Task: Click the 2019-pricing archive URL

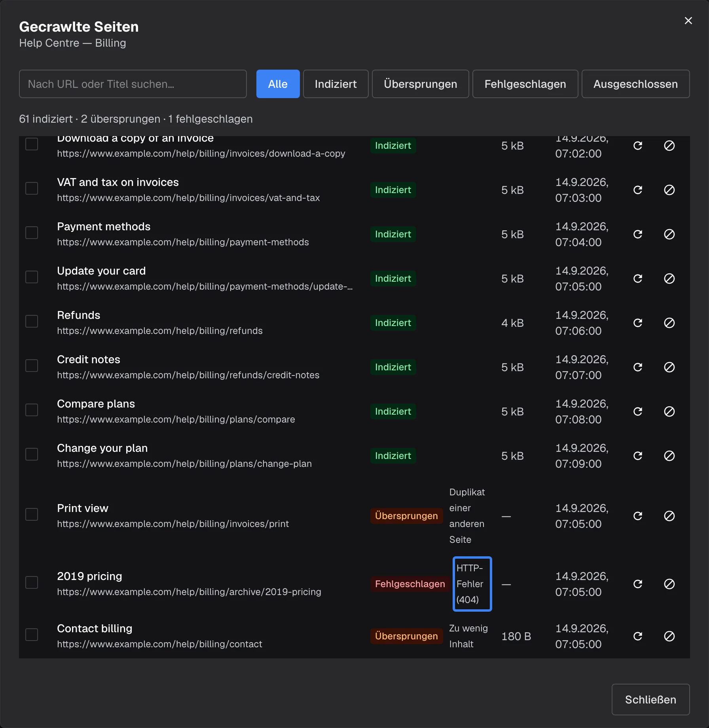Action: pyautogui.click(x=189, y=592)
